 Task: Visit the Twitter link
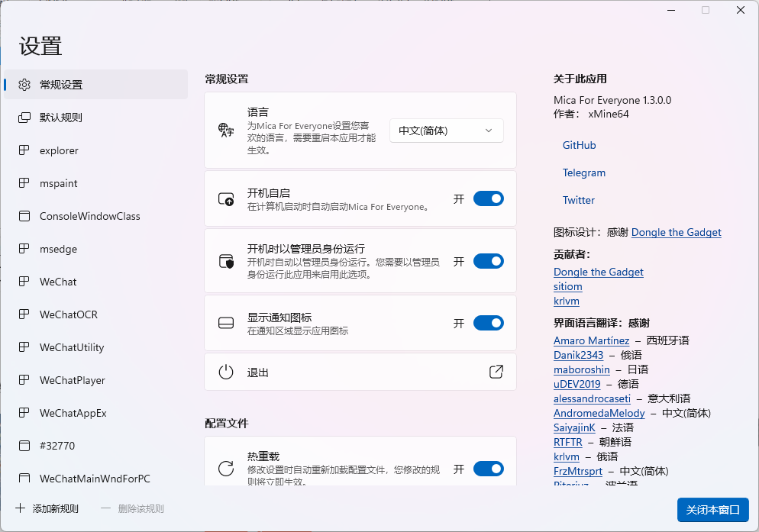point(579,200)
